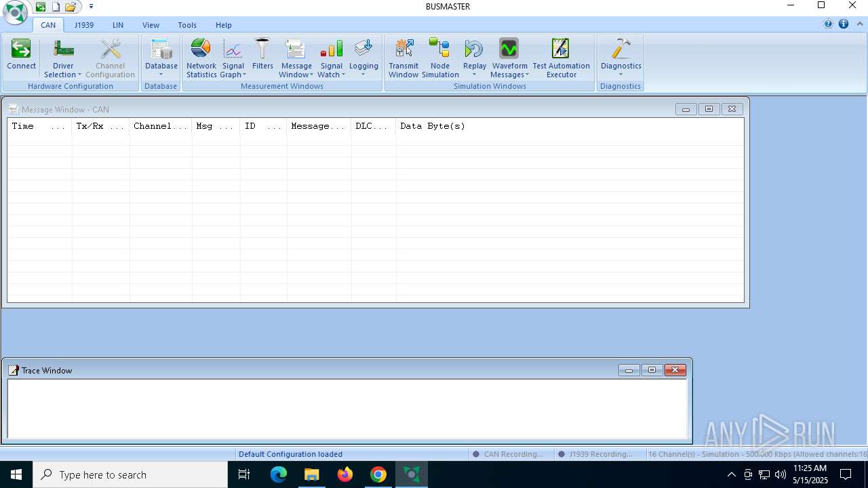Click CAN Recording status indicator

(508, 454)
